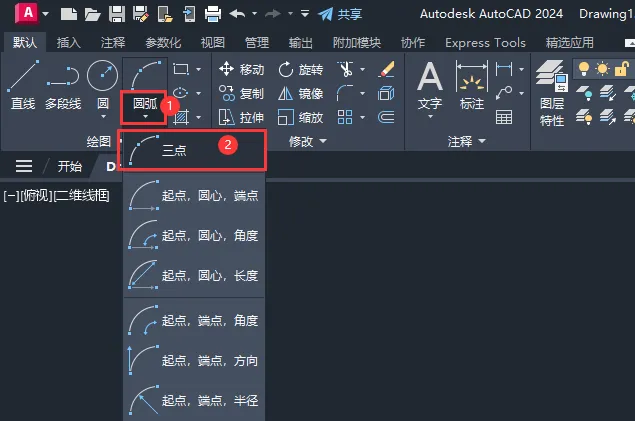Click the 拉伸 stretch tool
Screen dimensions: 635x421
[241, 117]
